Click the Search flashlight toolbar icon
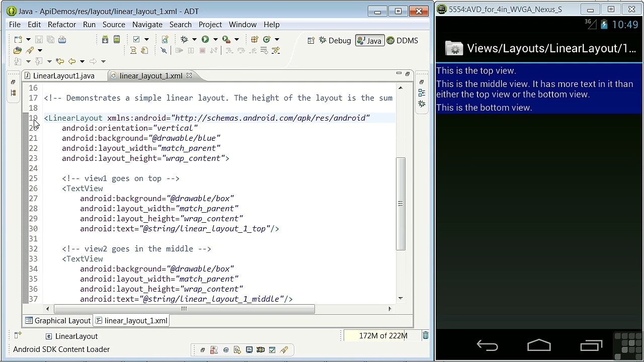644x362 pixels. [30, 50]
